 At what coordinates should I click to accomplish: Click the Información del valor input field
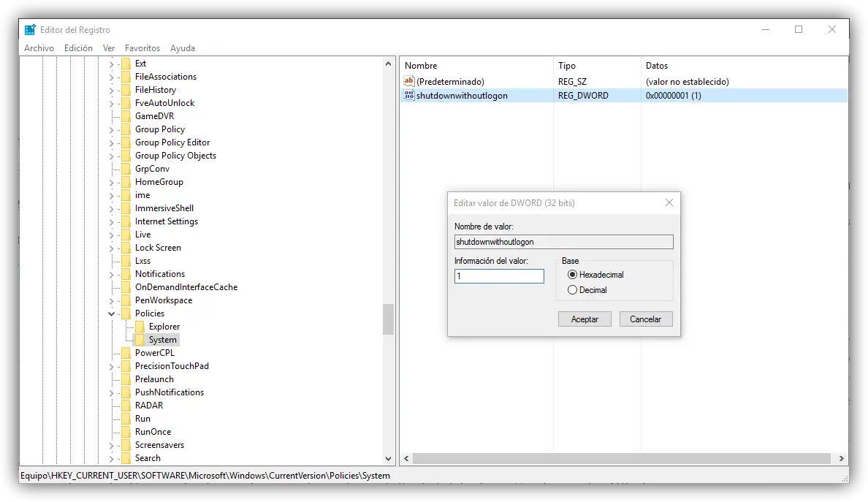tap(499, 276)
